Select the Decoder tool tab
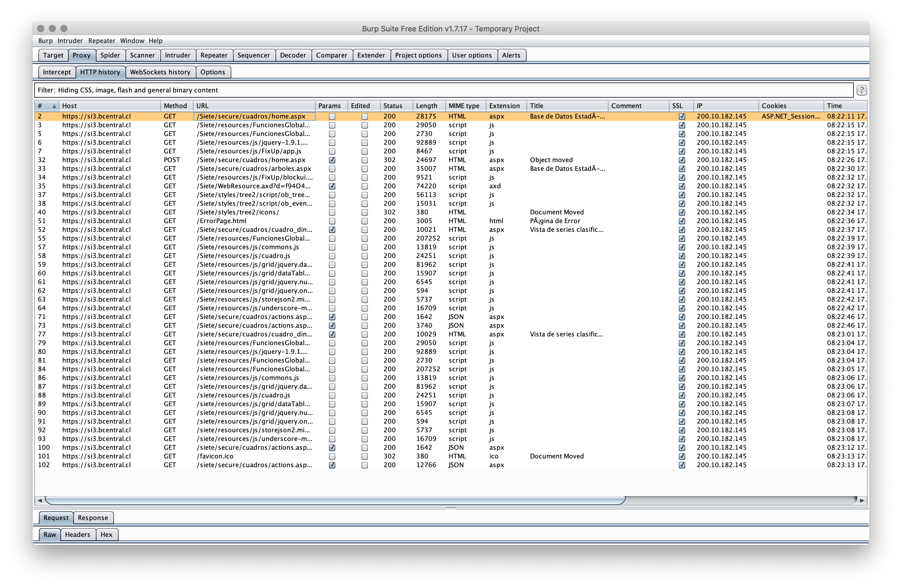This screenshot has width=902, height=588. coord(293,55)
